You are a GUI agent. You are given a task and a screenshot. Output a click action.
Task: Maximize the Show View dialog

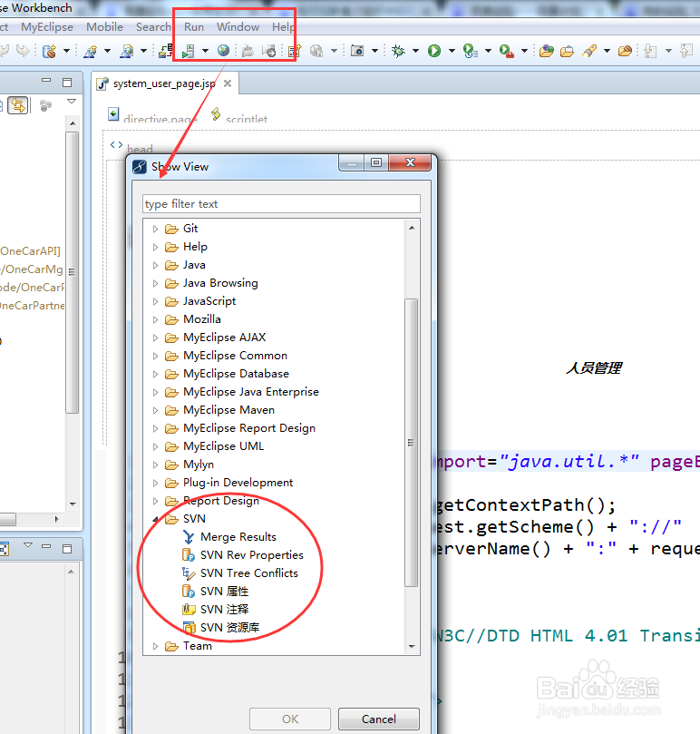[x=376, y=162]
